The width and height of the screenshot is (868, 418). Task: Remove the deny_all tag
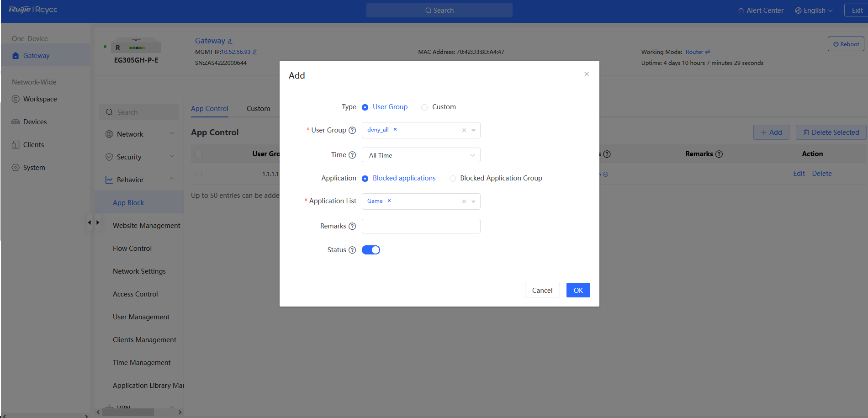[395, 130]
